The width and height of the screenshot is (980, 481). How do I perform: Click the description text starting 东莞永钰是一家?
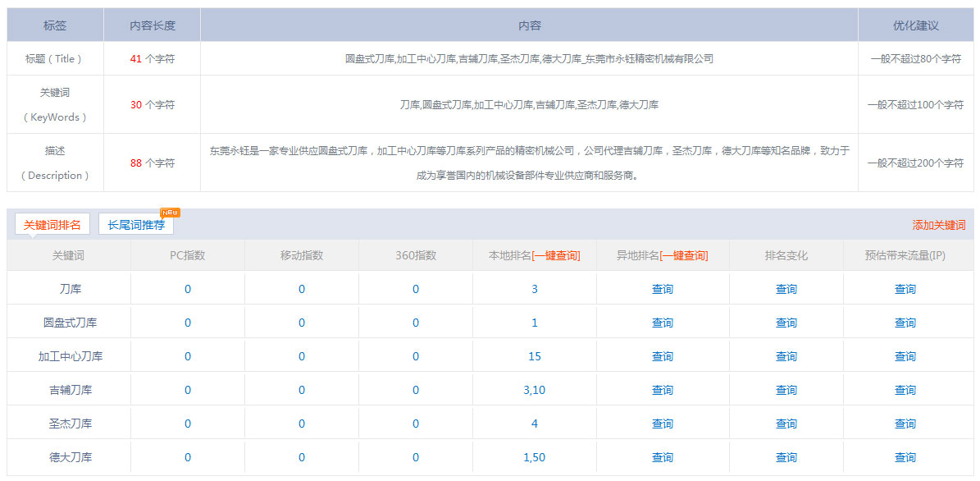coord(530,163)
